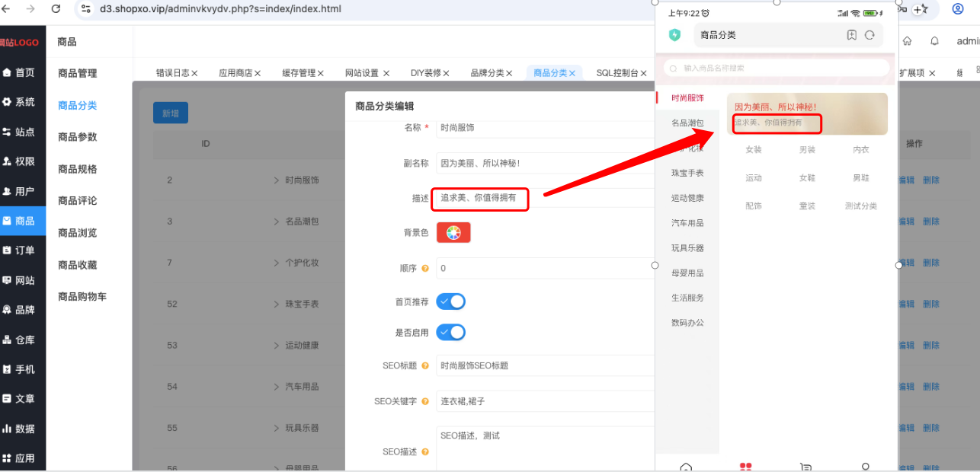The width and height of the screenshot is (980, 472).
Task: Expand the 时尚服饰 category row
Action: click(277, 181)
